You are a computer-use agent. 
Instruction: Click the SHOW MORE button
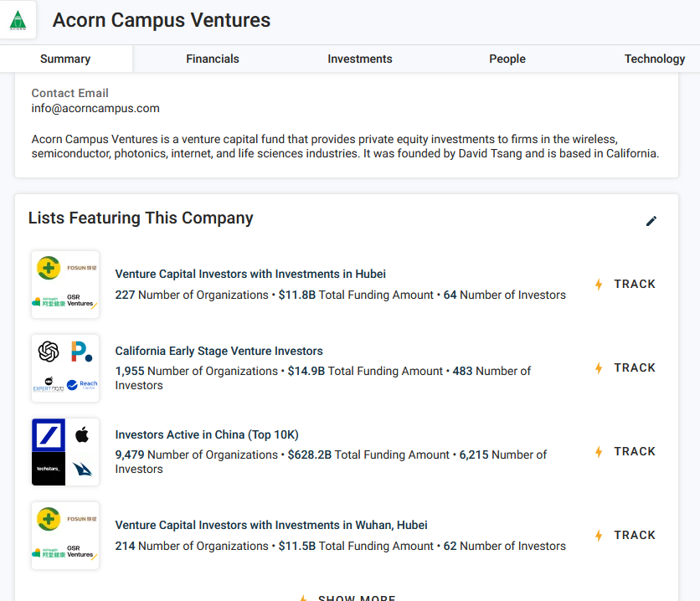point(347,598)
